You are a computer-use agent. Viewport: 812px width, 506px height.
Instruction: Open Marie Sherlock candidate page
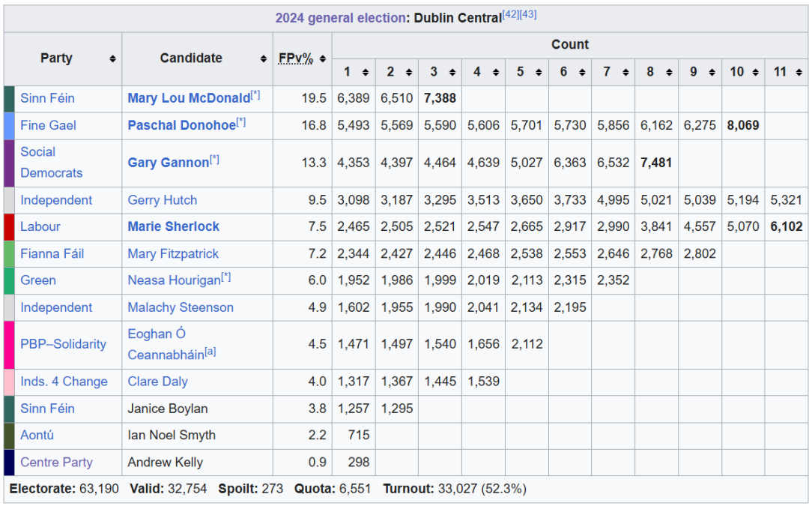click(174, 226)
